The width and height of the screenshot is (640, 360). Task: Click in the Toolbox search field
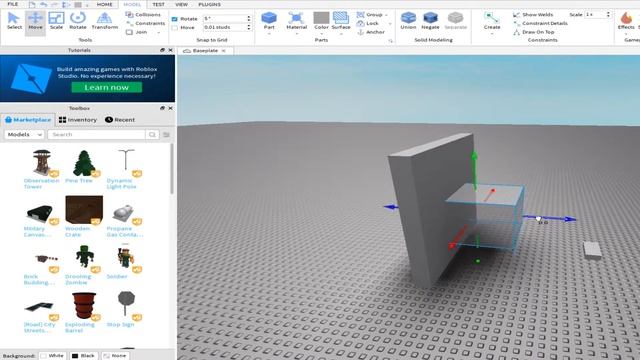96,134
